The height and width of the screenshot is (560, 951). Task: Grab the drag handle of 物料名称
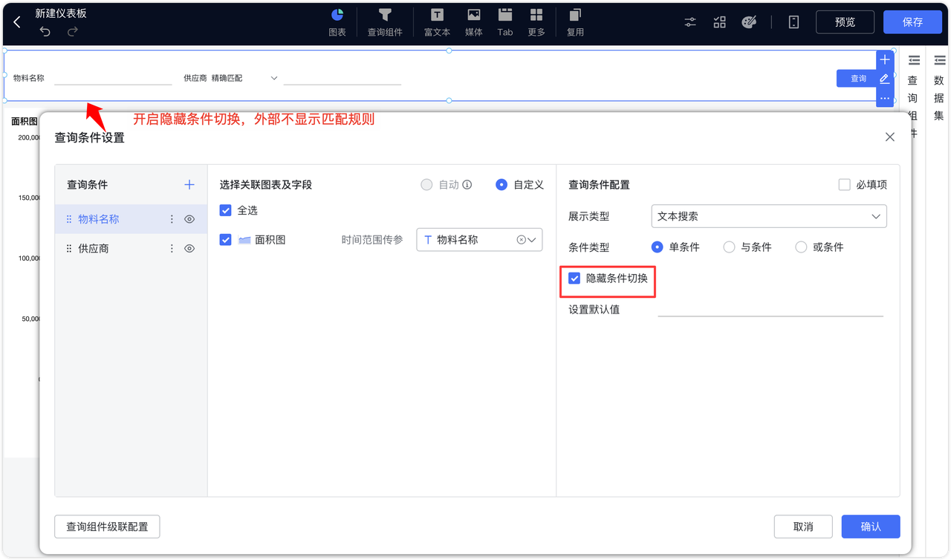[69, 219]
